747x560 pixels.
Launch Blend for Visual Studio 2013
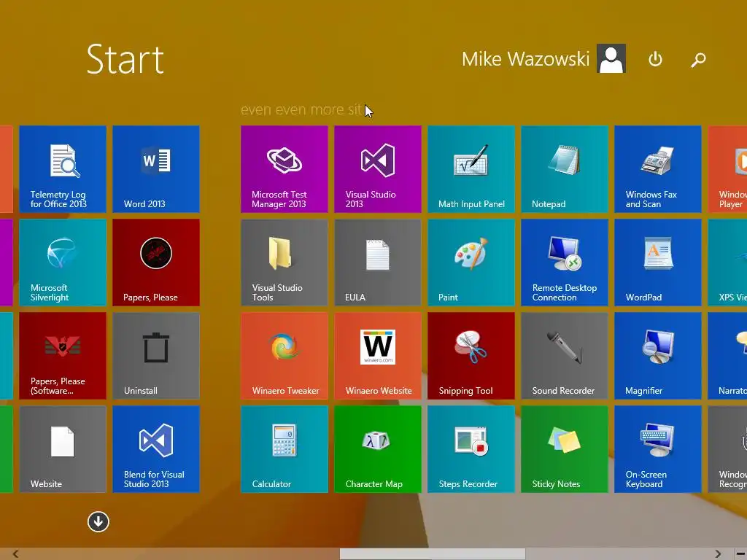(156, 449)
